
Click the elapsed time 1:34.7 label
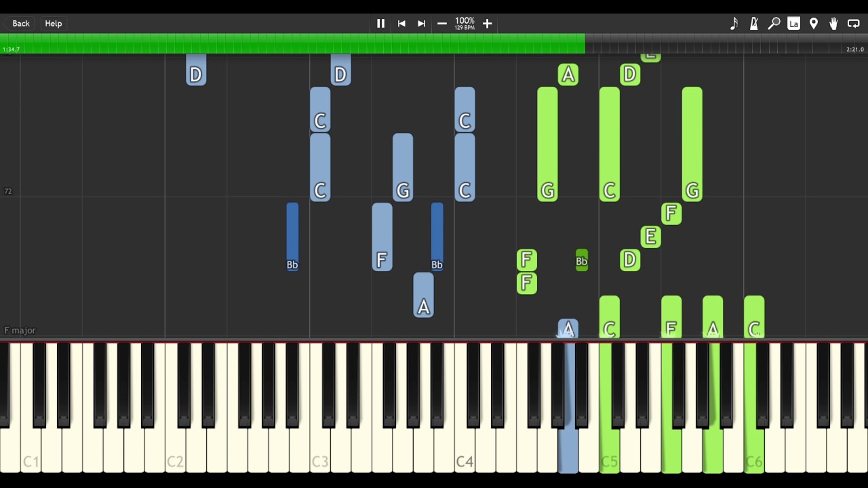(11, 49)
